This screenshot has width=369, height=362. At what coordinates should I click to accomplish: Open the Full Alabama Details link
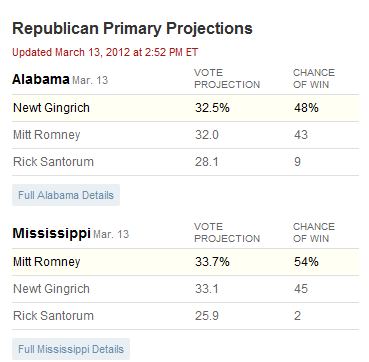(x=66, y=195)
